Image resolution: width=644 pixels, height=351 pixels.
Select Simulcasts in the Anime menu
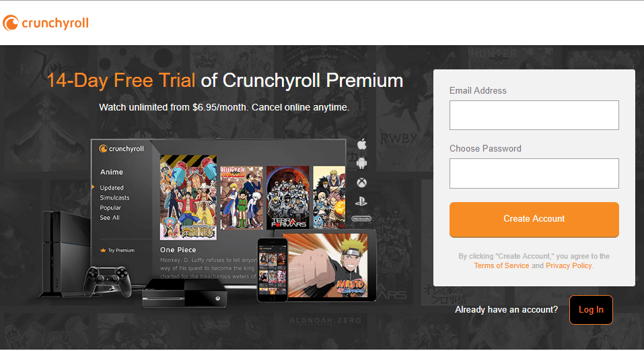point(114,197)
